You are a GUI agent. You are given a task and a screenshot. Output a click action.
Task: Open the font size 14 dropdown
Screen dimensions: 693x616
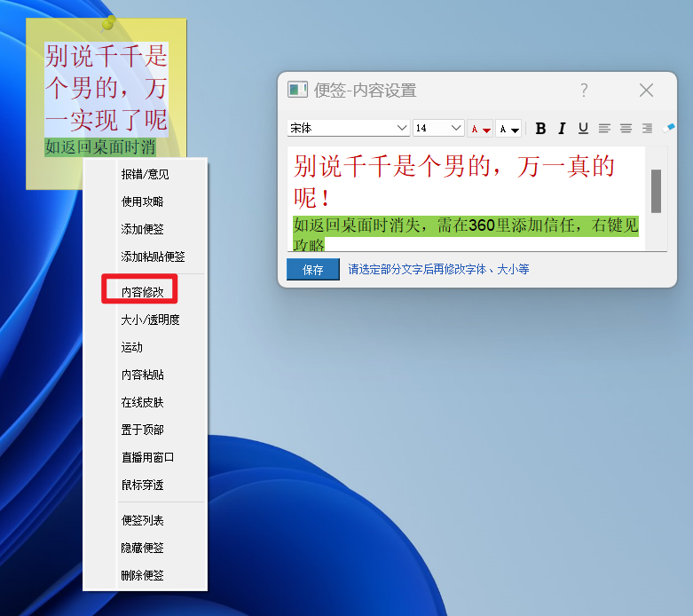(x=438, y=128)
